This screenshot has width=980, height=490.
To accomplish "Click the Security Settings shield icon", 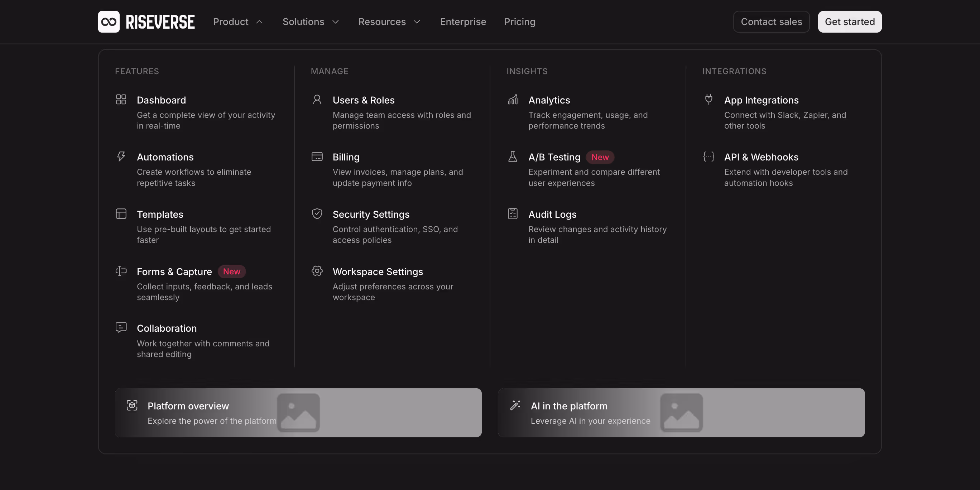I will pyautogui.click(x=317, y=213).
